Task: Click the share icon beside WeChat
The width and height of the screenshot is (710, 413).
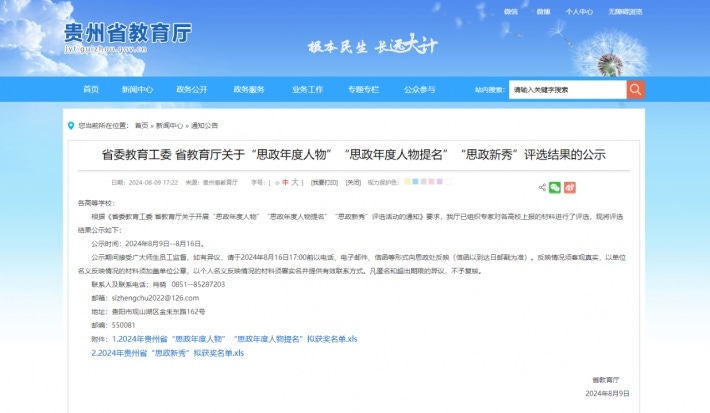Action: pyautogui.click(x=542, y=187)
